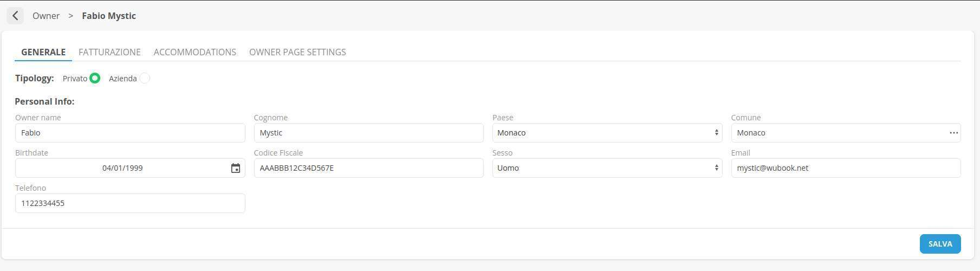This screenshot has height=271, width=980.
Task: Open the Paese dropdown showing Monaco
Action: (607, 133)
